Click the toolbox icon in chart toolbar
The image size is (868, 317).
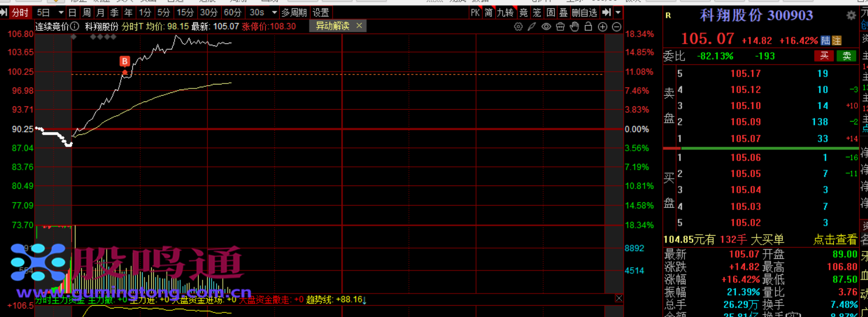pos(560,26)
